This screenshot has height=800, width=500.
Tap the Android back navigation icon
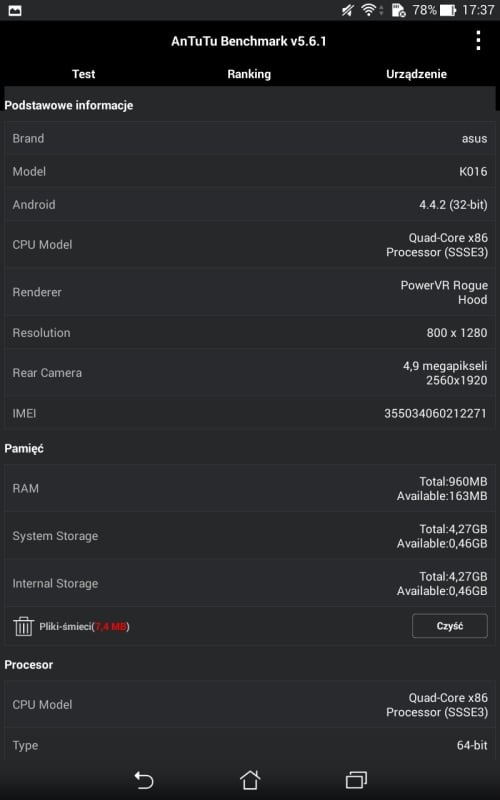pos(143,780)
